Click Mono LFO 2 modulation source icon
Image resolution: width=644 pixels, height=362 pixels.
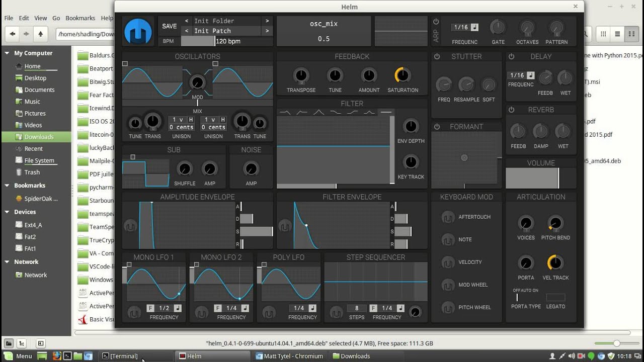pos(201,313)
